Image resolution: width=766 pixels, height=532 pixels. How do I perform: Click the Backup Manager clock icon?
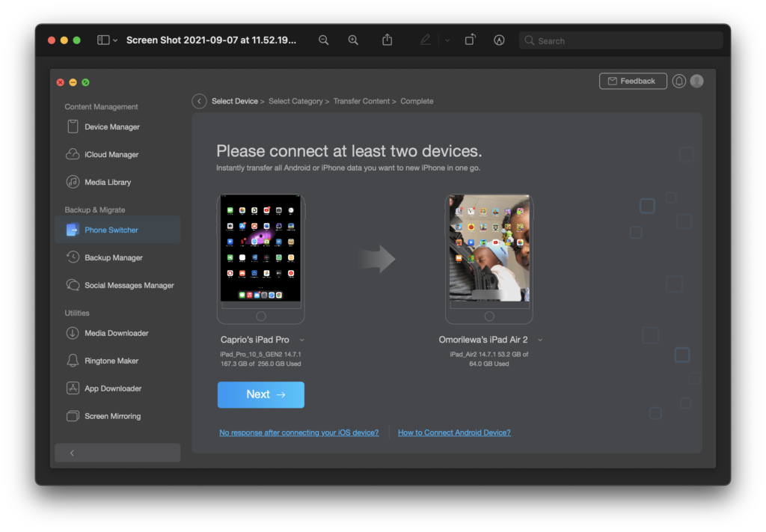[73, 257]
